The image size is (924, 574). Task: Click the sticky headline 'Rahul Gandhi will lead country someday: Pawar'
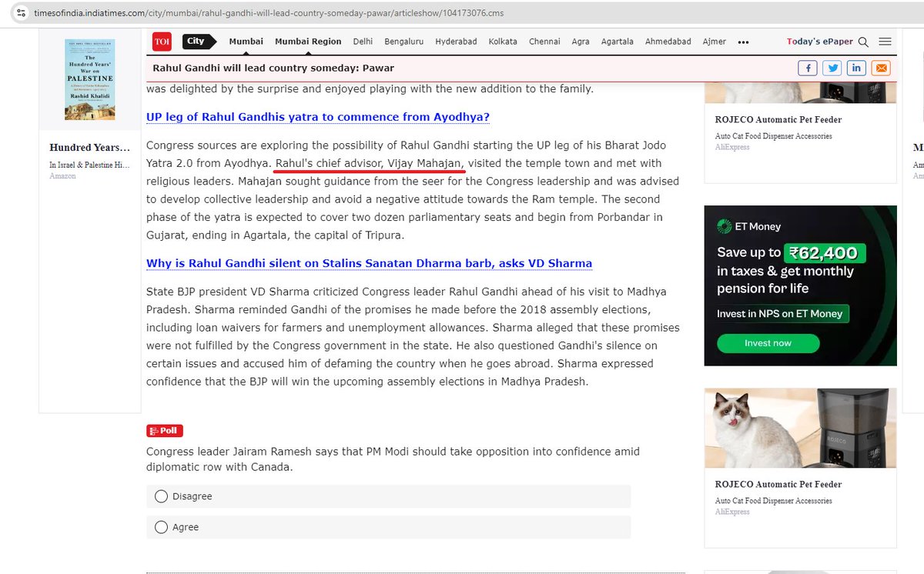(273, 68)
